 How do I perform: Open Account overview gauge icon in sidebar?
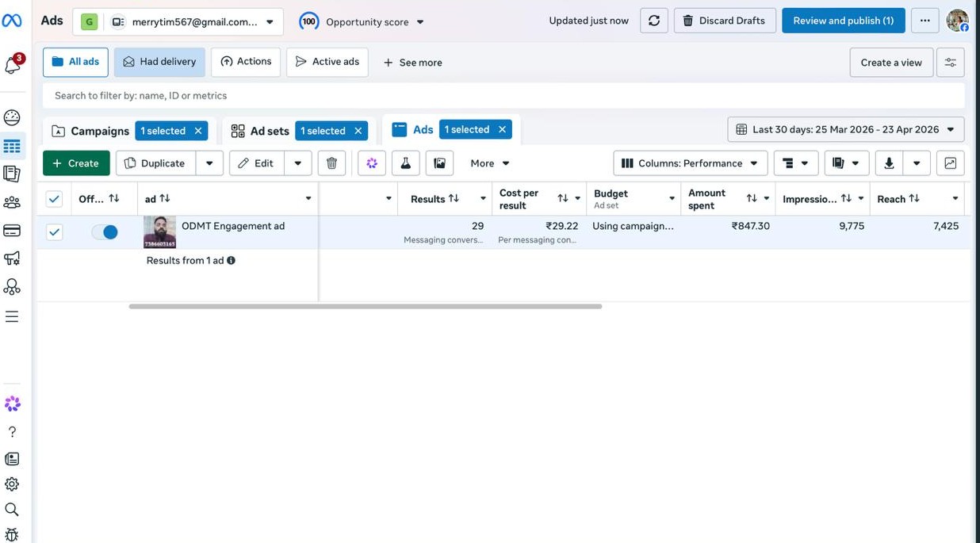point(12,117)
